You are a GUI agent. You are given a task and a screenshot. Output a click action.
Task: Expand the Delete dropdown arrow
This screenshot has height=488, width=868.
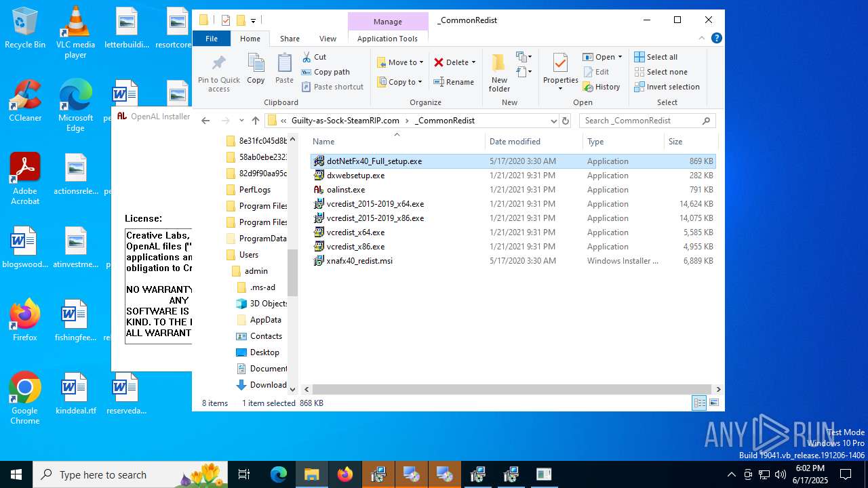(x=473, y=62)
